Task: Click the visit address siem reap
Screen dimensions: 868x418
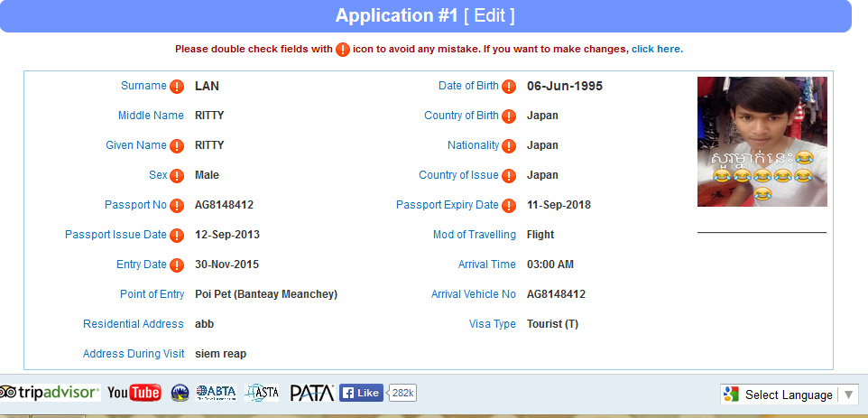Action: click(221, 354)
